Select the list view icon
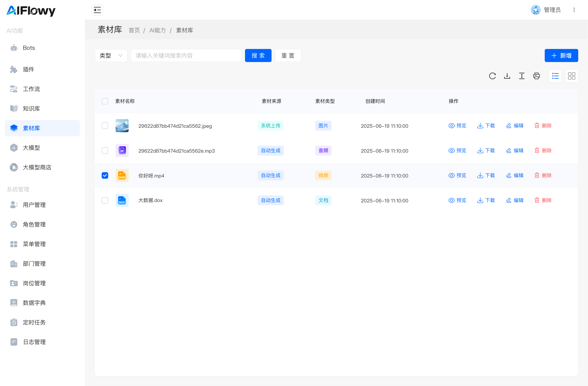Viewport: 588px width, 386px height. tap(555, 76)
